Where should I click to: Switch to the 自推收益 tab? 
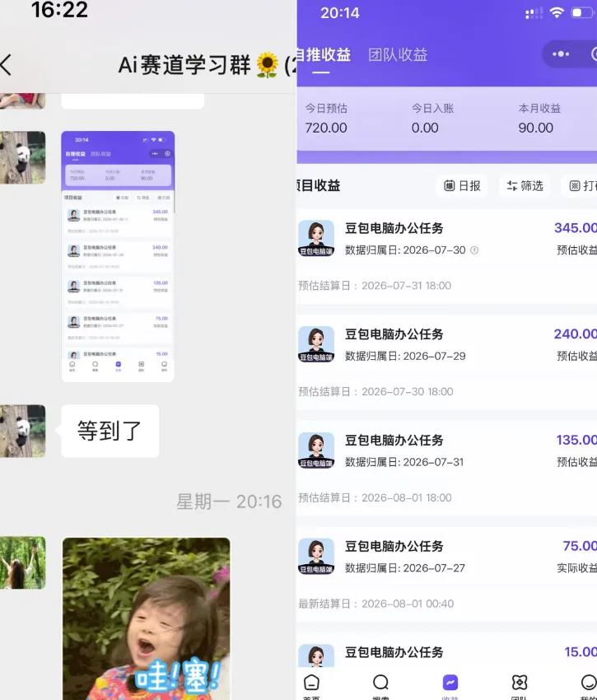click(x=324, y=55)
